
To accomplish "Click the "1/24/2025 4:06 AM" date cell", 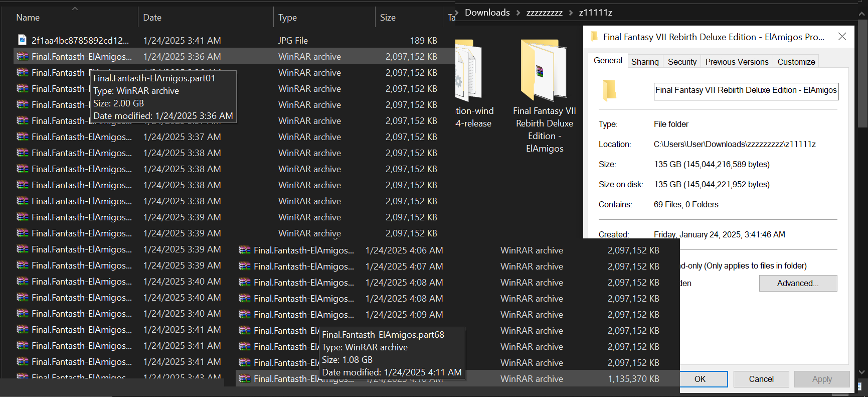I will tap(404, 250).
